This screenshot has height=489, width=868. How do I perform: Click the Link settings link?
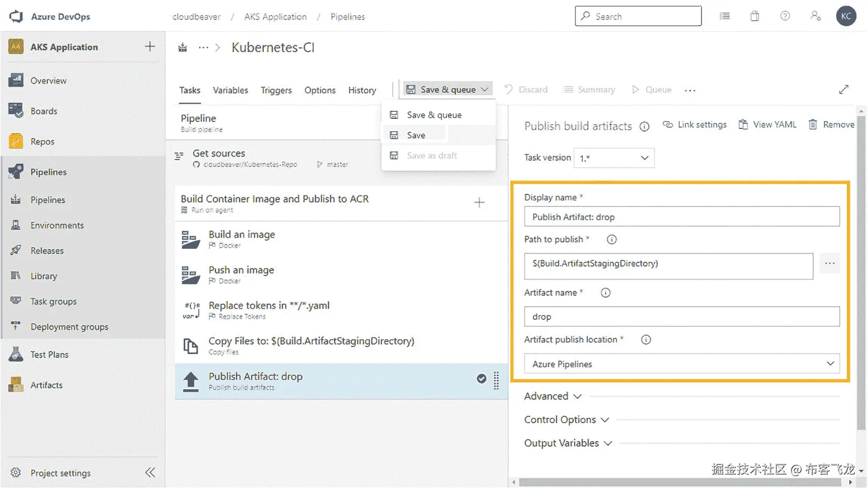[x=694, y=125]
